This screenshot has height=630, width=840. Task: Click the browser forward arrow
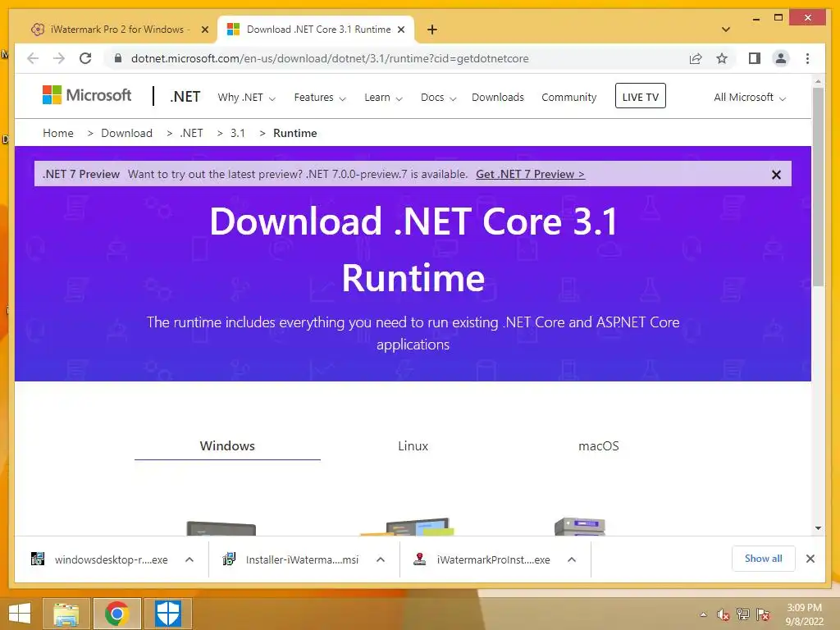(x=59, y=58)
